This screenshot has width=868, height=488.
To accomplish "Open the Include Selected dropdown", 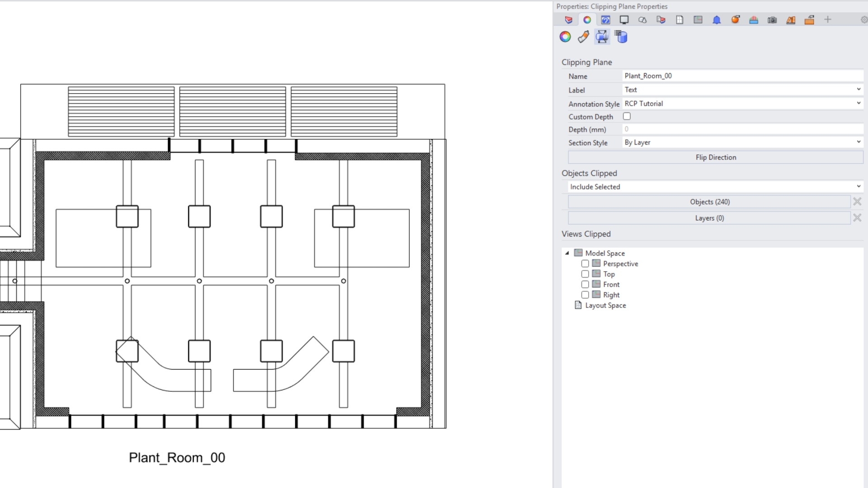I will [716, 187].
